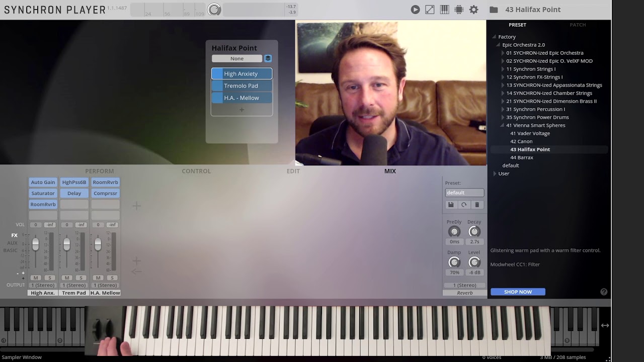The width and height of the screenshot is (644, 362).
Task: Add a new slot below H.A. - Mellow
Action: point(242,110)
